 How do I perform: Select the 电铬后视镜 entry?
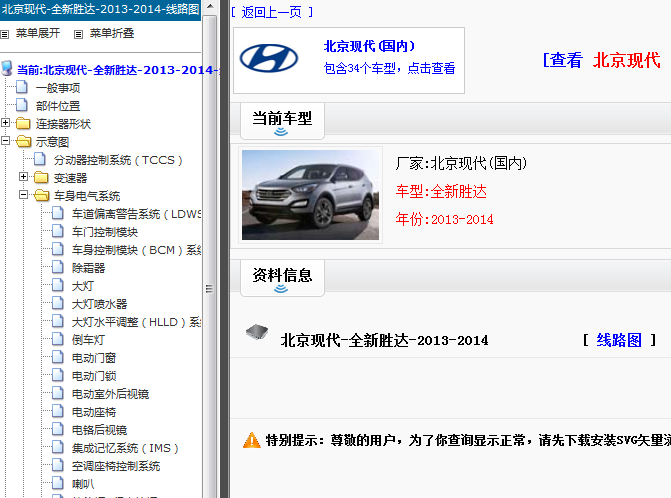(99, 430)
